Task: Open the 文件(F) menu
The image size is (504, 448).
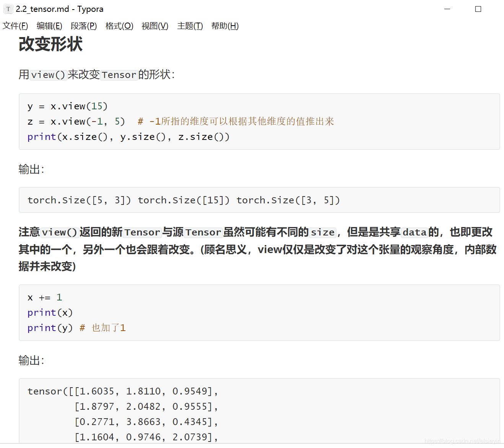Action: point(15,26)
